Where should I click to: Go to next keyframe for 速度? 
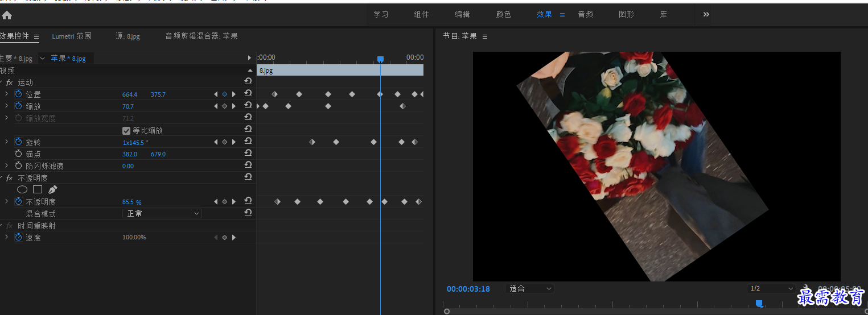click(233, 237)
